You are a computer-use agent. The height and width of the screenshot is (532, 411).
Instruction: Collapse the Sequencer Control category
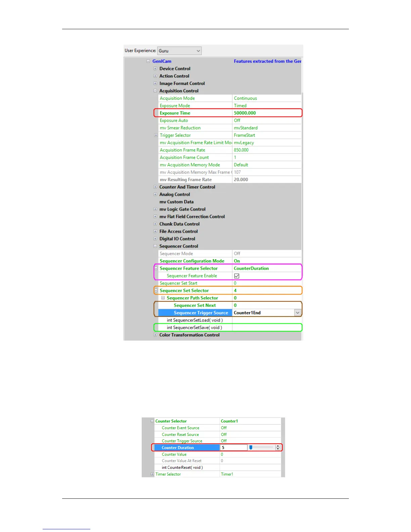click(155, 246)
